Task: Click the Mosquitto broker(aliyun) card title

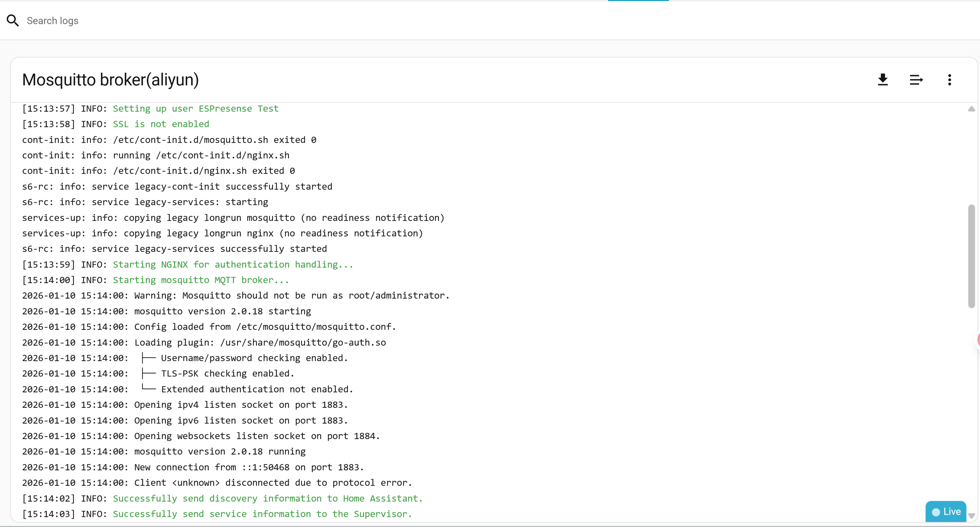Action: point(110,80)
